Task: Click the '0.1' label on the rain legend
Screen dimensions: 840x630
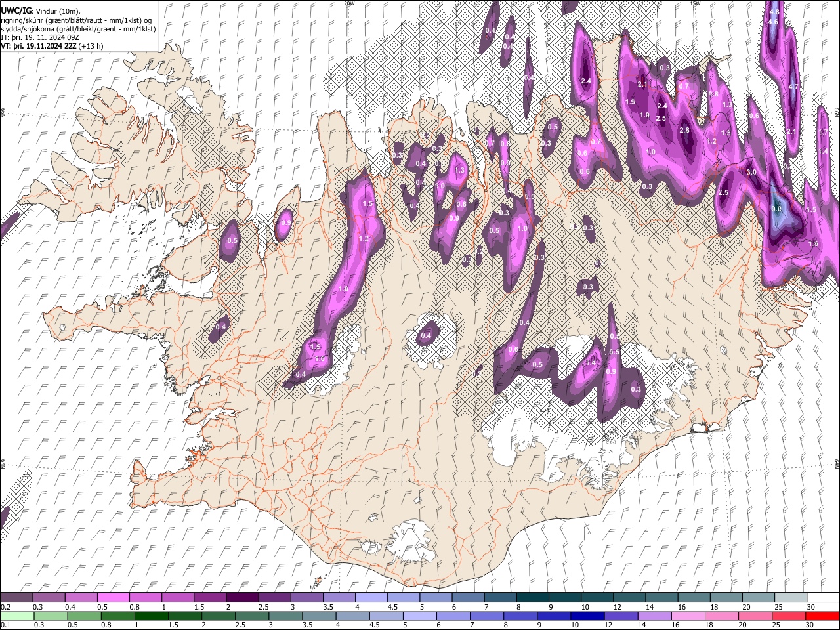Action: click(5, 625)
